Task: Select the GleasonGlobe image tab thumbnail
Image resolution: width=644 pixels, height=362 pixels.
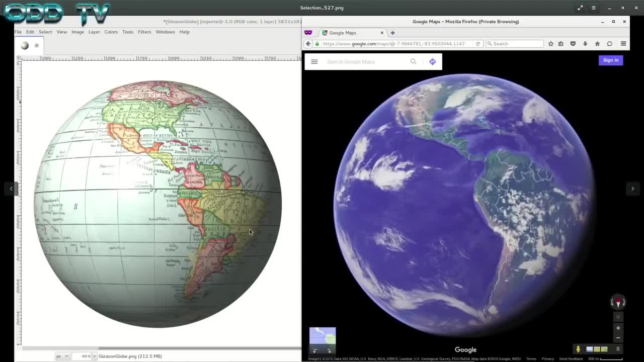Action: click(25, 45)
